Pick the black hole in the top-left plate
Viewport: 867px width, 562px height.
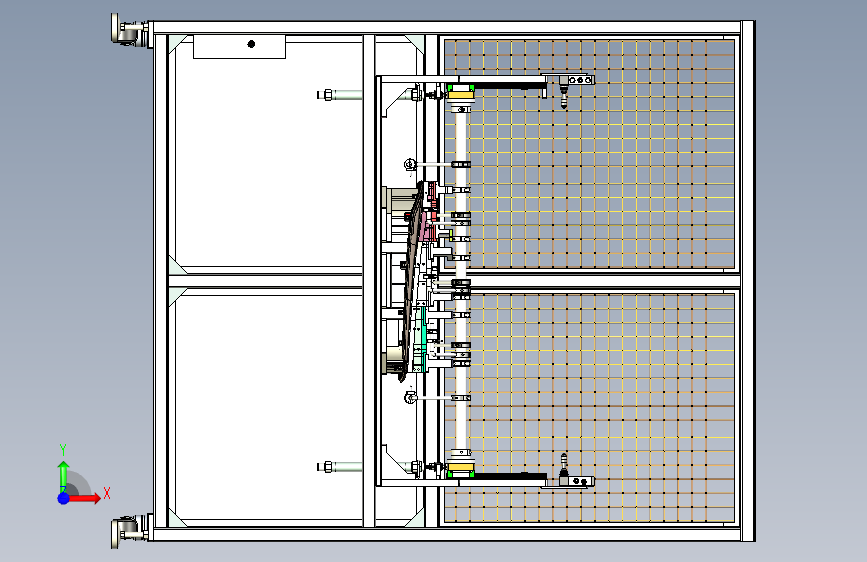(x=251, y=44)
